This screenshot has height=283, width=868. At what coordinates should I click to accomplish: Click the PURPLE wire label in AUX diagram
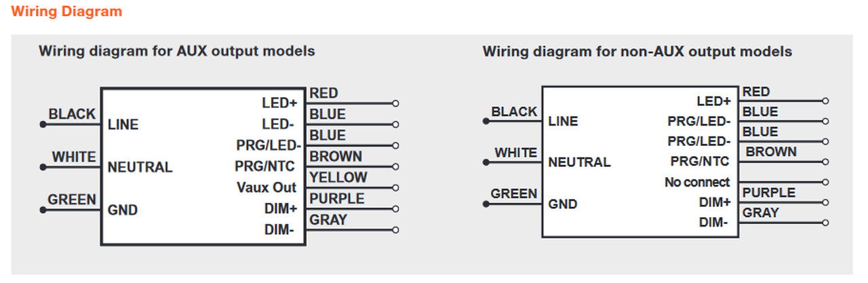pyautogui.click(x=337, y=198)
